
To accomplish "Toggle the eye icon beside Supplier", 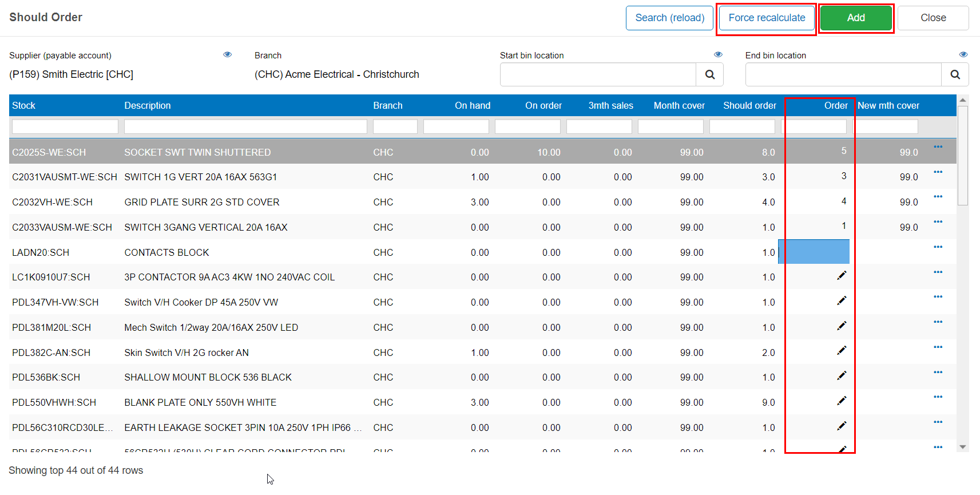I will click(x=228, y=54).
